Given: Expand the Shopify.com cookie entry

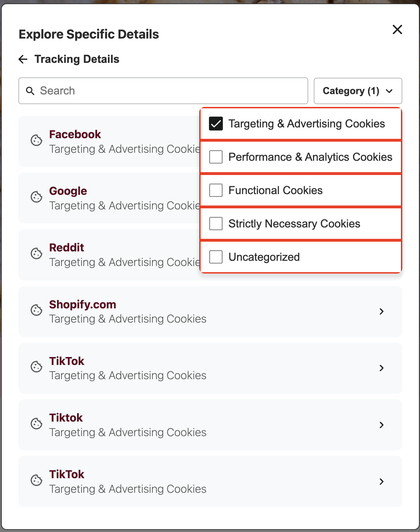Looking at the screenshot, I should tap(381, 311).
